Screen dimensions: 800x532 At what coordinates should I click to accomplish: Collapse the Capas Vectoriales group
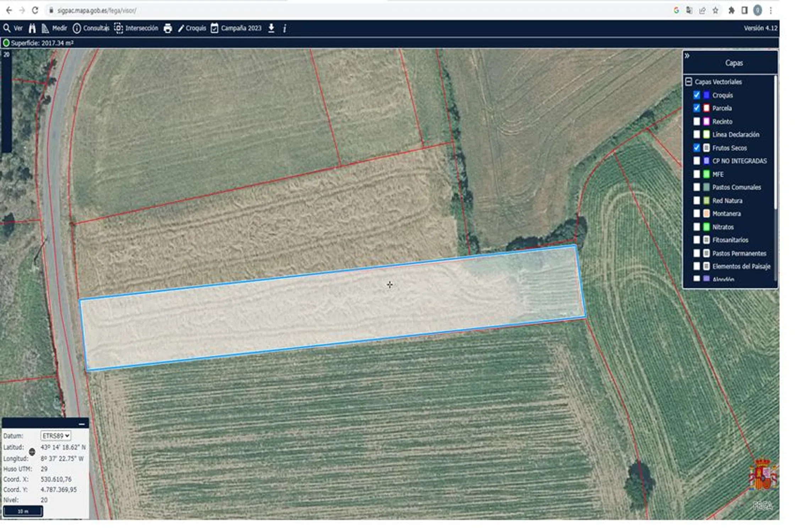[689, 82]
